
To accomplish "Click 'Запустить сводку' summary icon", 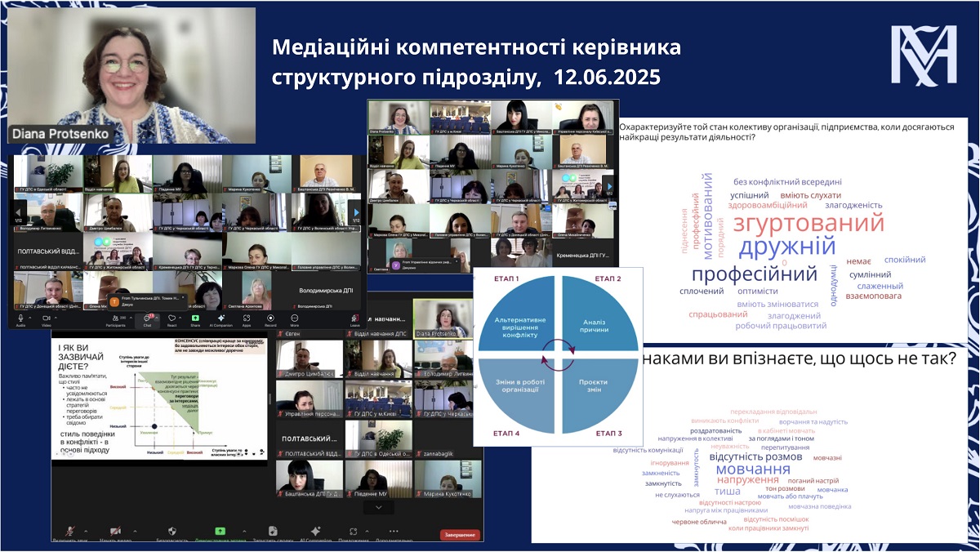I will click(273, 531).
